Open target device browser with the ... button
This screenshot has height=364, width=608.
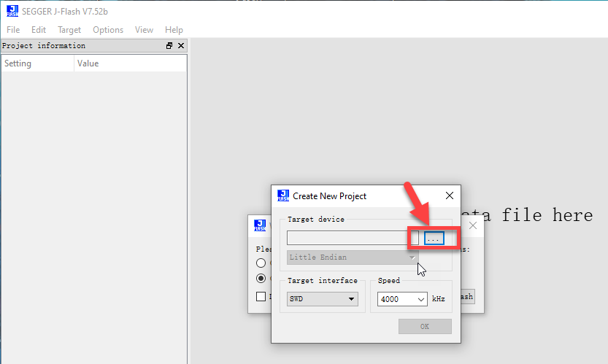click(434, 239)
